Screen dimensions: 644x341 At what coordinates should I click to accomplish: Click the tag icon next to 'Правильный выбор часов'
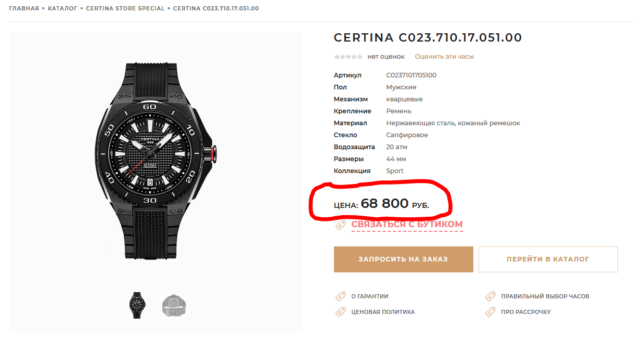pos(490,296)
